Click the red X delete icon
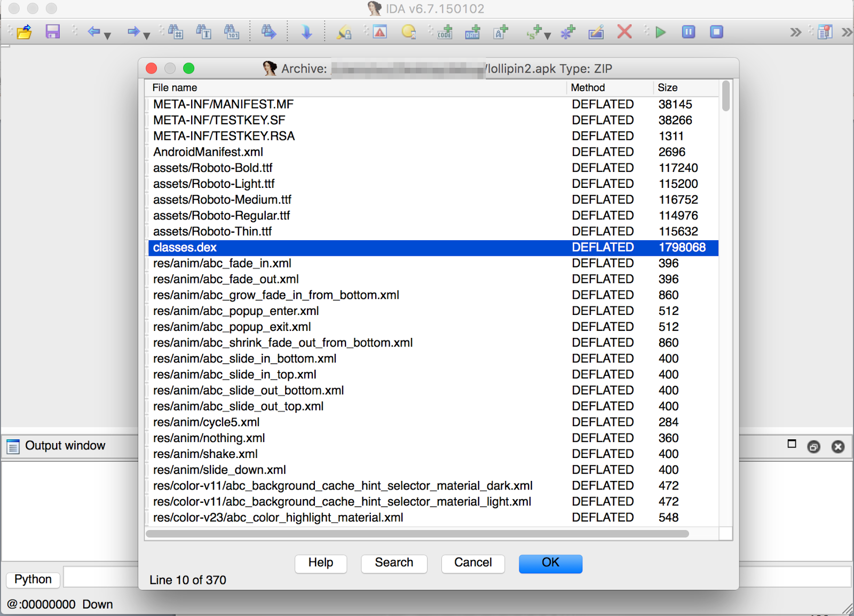This screenshot has width=854, height=616. pyautogui.click(x=624, y=31)
